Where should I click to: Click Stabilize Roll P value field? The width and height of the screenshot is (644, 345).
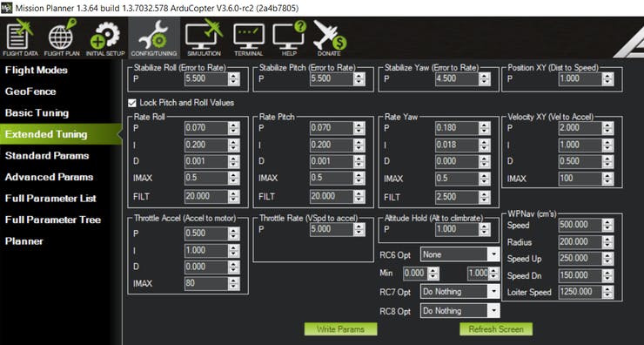[206, 78]
